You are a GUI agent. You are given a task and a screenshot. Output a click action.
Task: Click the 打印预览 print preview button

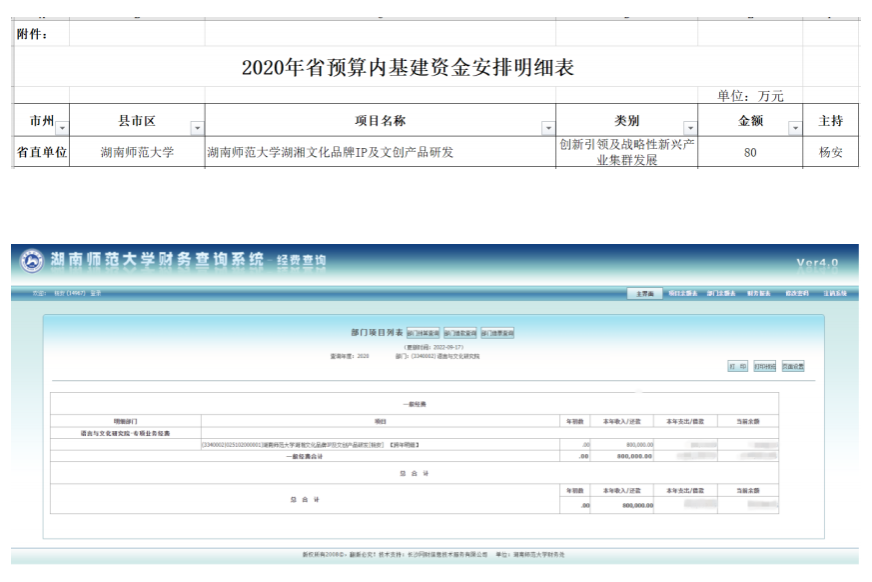pyautogui.click(x=765, y=367)
